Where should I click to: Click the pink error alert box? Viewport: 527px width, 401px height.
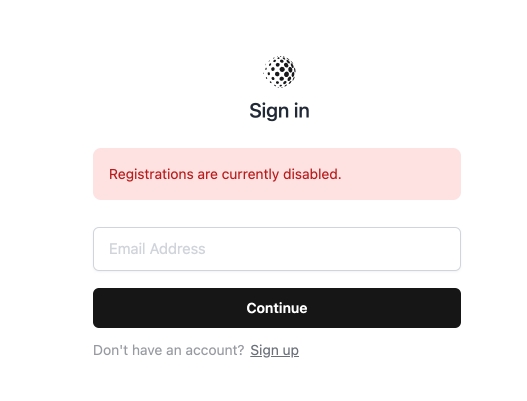277,174
